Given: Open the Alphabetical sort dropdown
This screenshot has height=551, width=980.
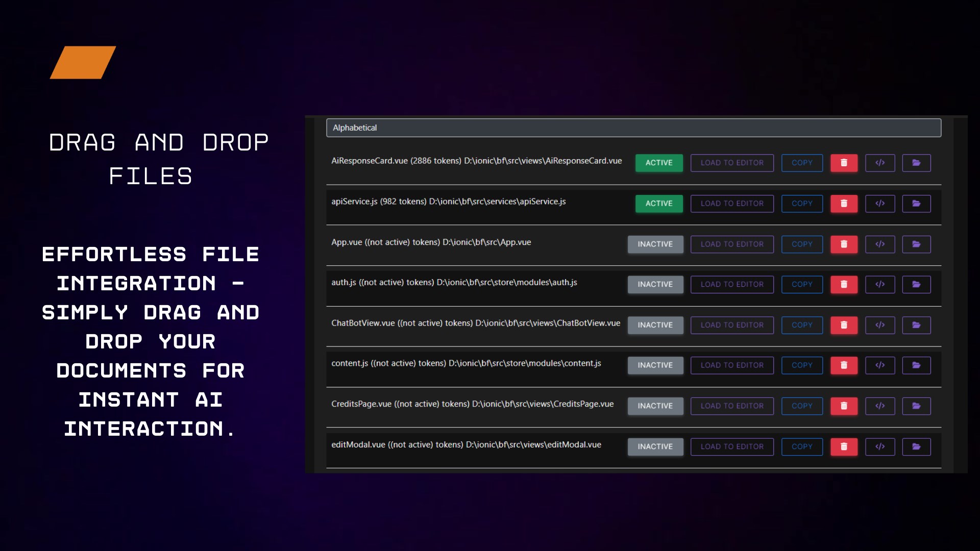Looking at the screenshot, I should (x=633, y=128).
